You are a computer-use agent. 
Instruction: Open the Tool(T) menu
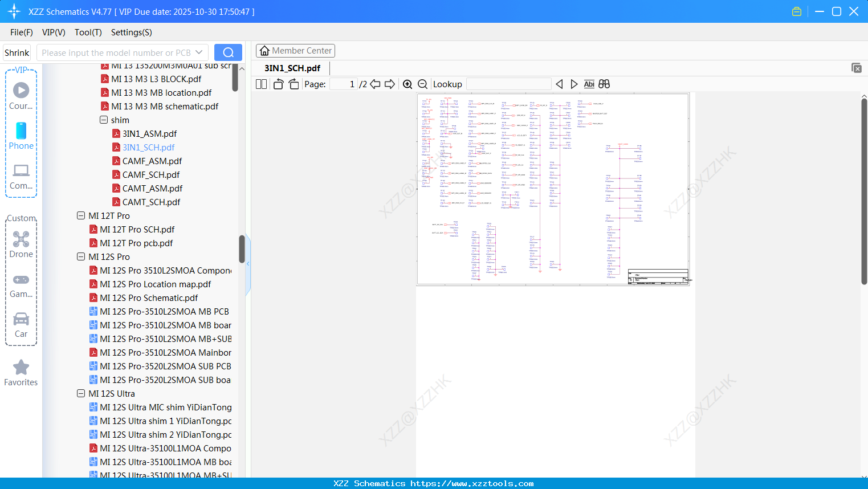point(88,32)
